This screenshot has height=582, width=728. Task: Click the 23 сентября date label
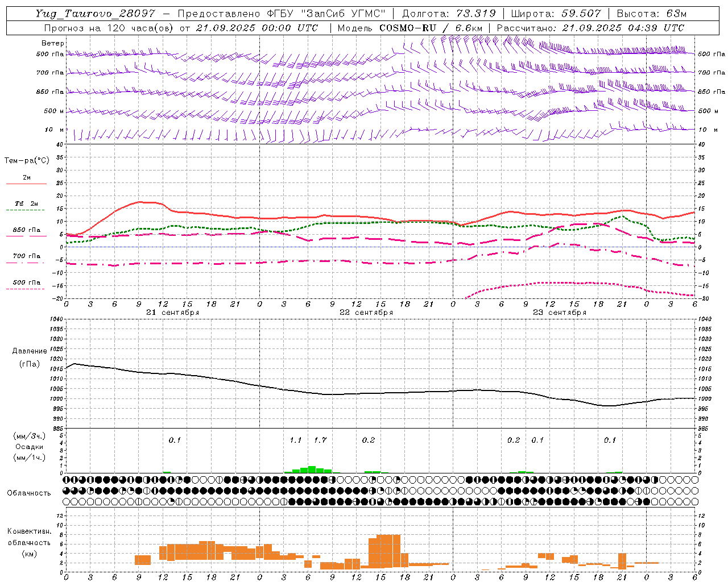click(x=560, y=313)
